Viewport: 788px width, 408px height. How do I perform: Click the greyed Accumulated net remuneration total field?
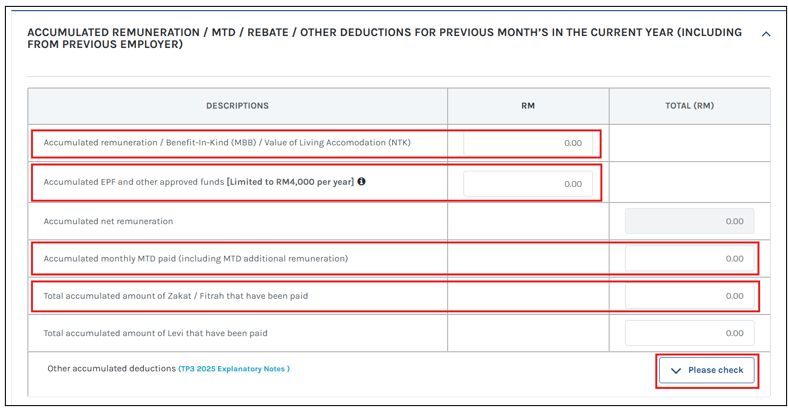coord(690,221)
